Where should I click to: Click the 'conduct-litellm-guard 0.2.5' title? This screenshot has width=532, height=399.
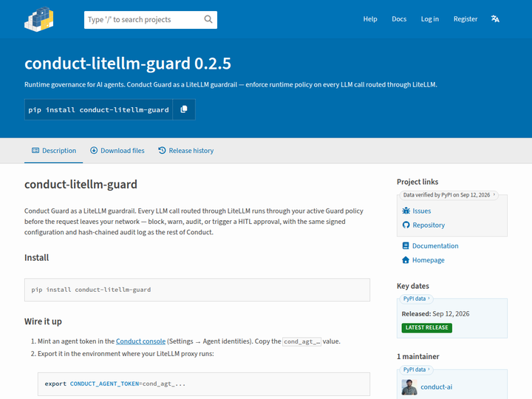(x=128, y=64)
